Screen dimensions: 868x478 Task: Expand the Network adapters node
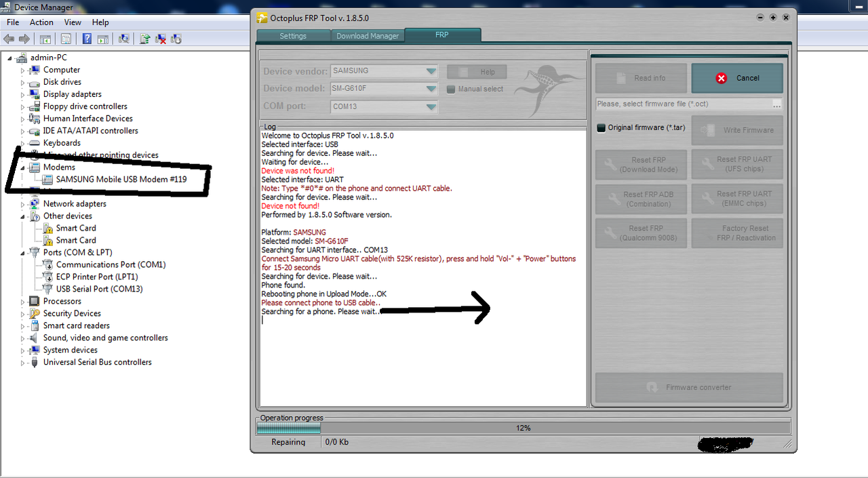click(22, 204)
